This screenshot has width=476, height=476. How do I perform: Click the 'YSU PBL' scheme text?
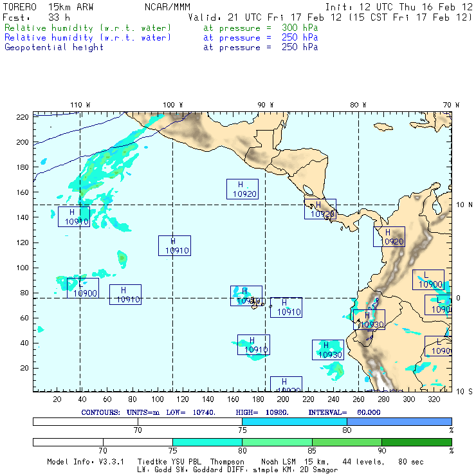point(187,462)
